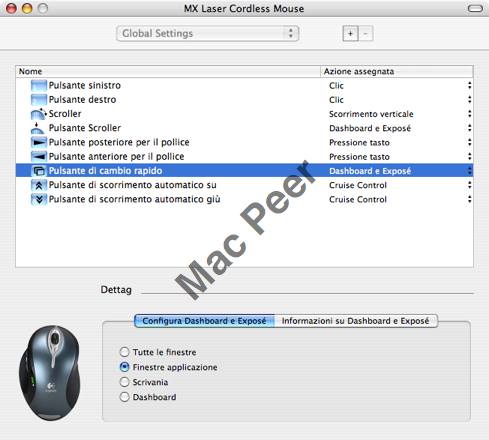
Task: Click the scorrimento automatico giù icon
Action: pyautogui.click(x=39, y=199)
